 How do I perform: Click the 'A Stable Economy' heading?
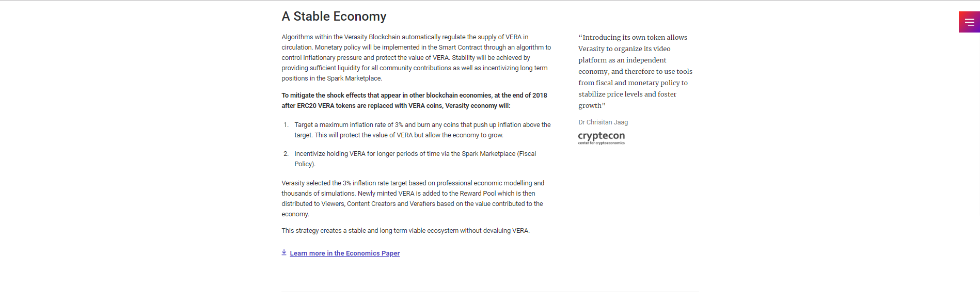point(334,17)
